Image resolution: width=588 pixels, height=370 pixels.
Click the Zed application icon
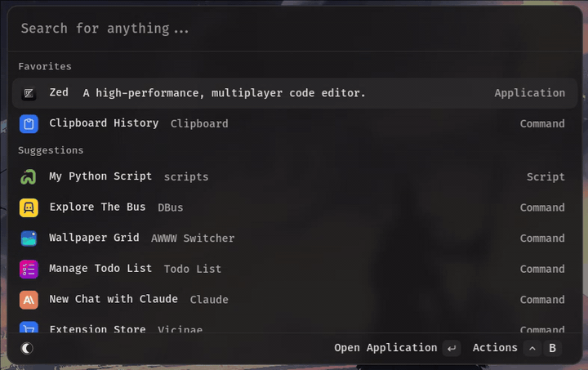coord(29,93)
